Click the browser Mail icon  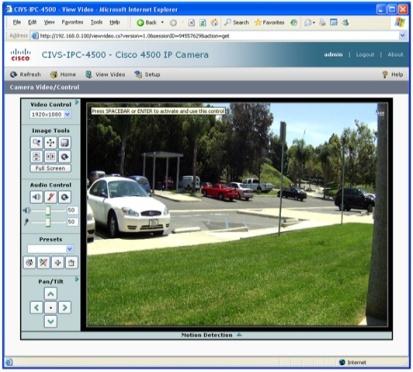point(309,23)
